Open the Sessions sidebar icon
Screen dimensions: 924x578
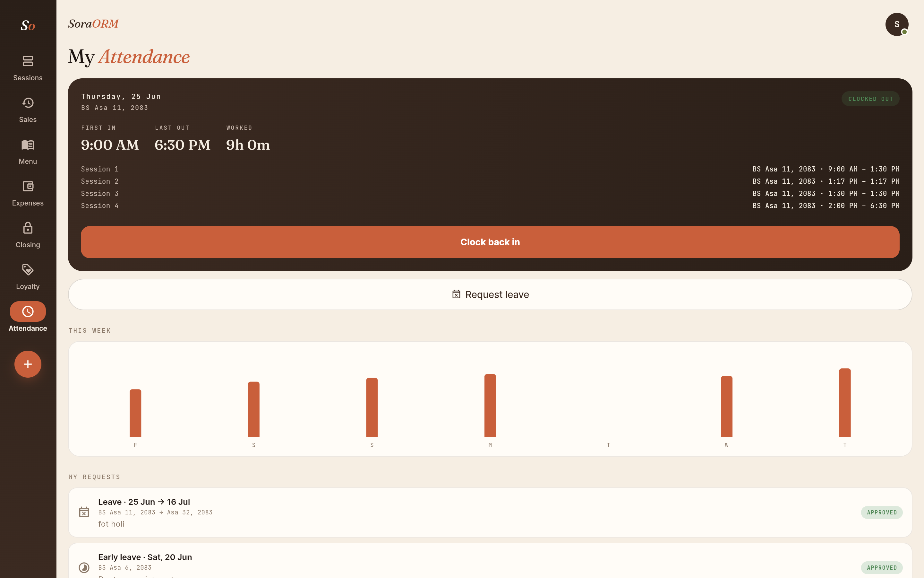[x=28, y=61]
